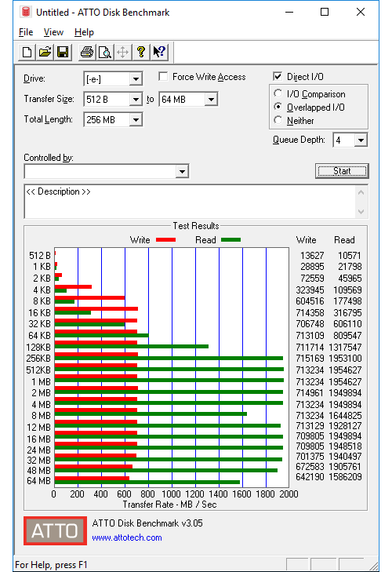Open a saved benchmark with the folder icon

(x=45, y=52)
